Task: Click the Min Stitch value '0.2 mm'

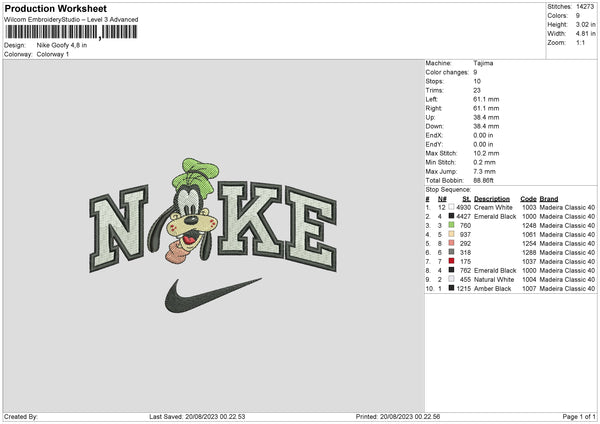Action: (484, 162)
